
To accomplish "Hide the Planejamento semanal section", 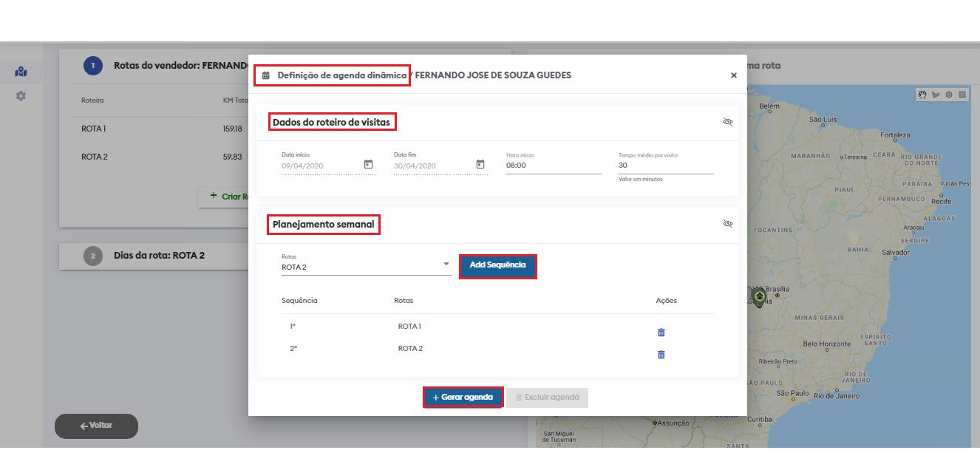I will click(727, 223).
